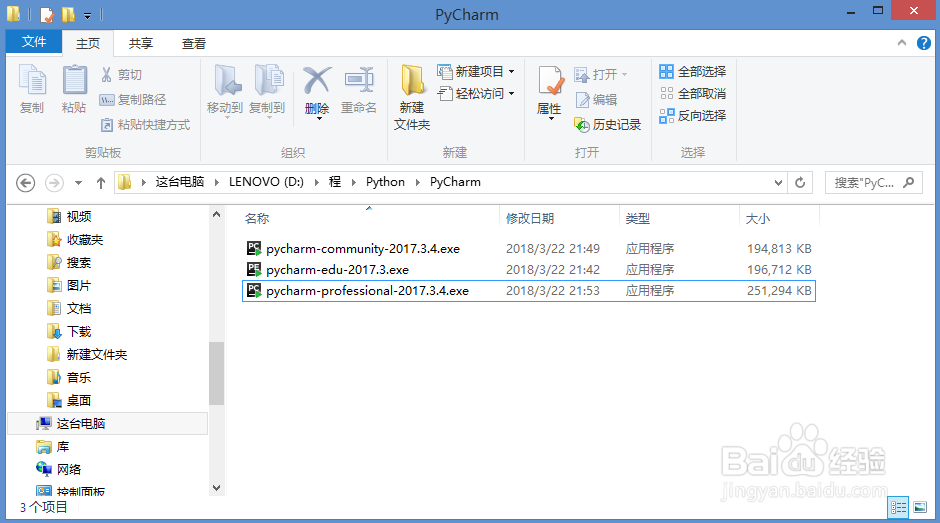
Task: Click LENOVO (D:) in the address breadcrumb
Action: tap(266, 182)
